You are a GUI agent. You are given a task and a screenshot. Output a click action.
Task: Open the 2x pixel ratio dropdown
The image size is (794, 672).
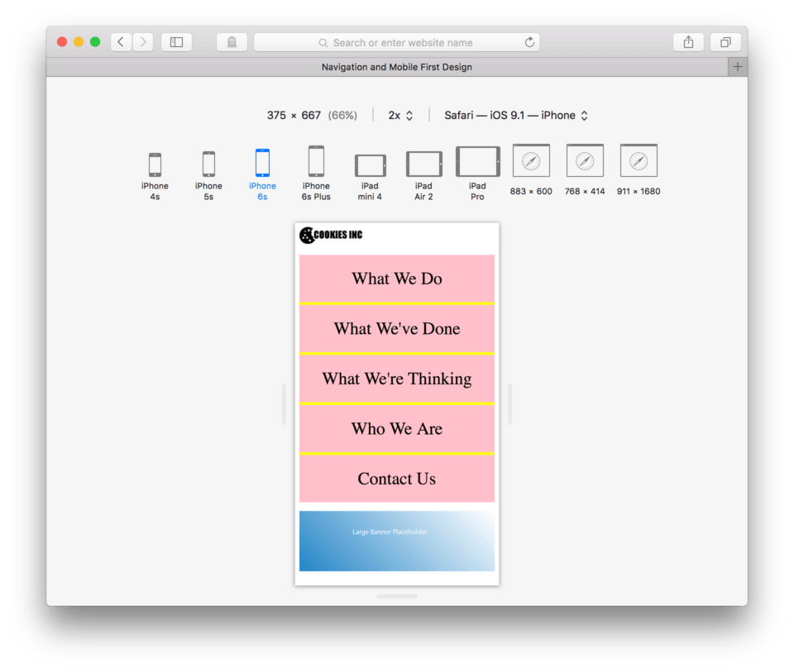click(400, 116)
